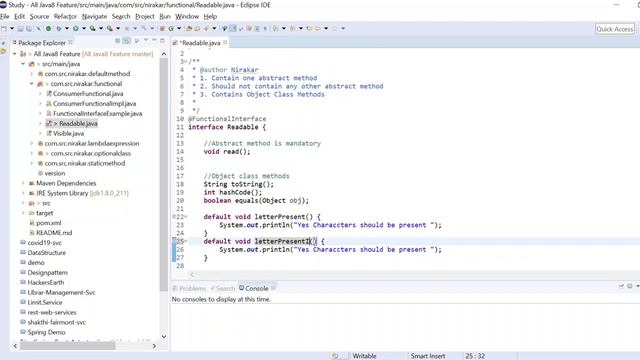Open the Debug button dropdown arrow
The height and width of the screenshot is (360, 640).
(67, 29)
